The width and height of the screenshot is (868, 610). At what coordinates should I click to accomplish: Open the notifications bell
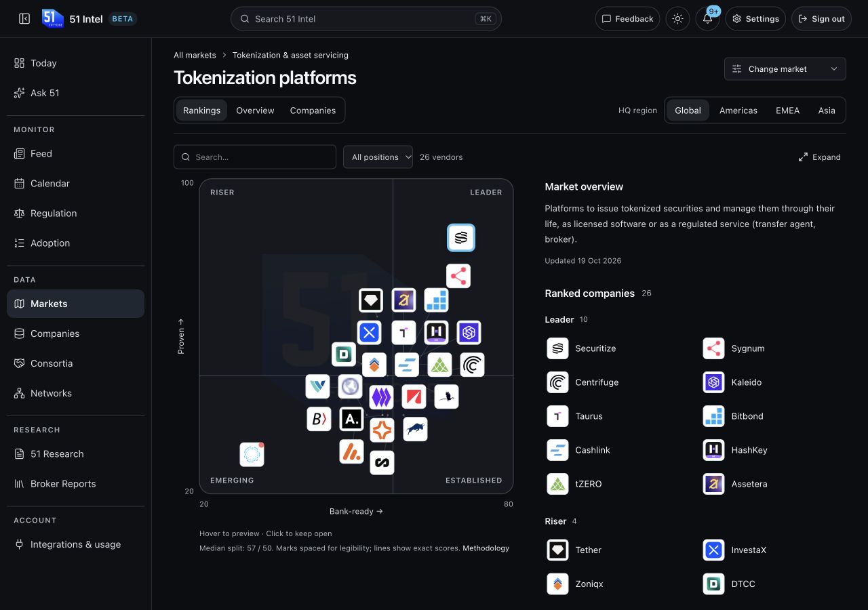[707, 19]
